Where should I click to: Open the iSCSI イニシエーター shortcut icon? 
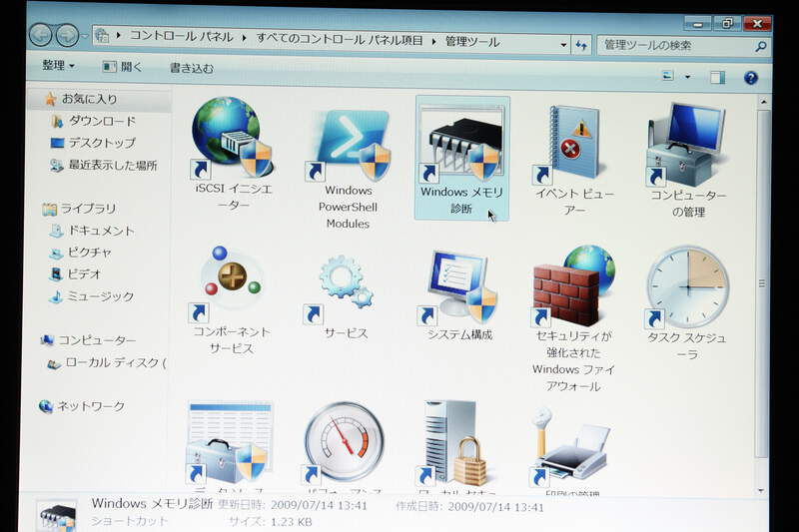[233, 138]
